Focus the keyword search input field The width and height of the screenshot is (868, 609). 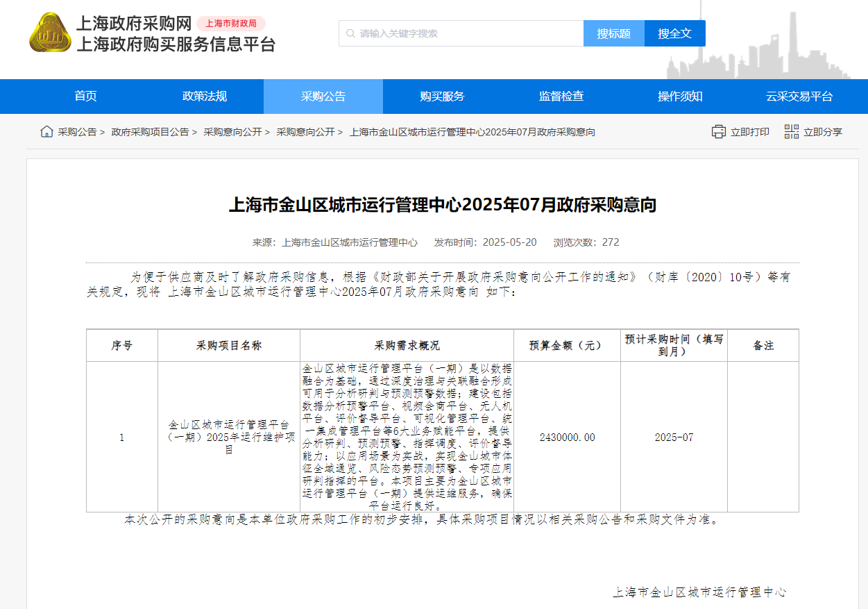(461, 33)
